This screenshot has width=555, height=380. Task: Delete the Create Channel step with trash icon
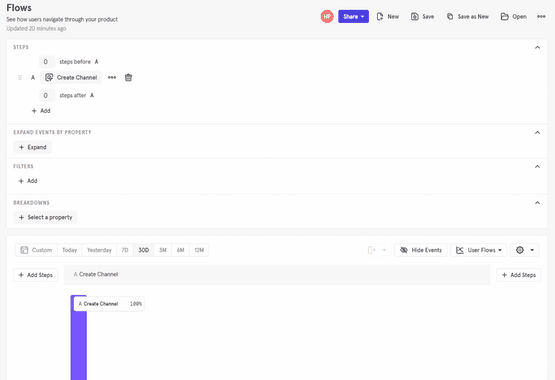tap(128, 77)
